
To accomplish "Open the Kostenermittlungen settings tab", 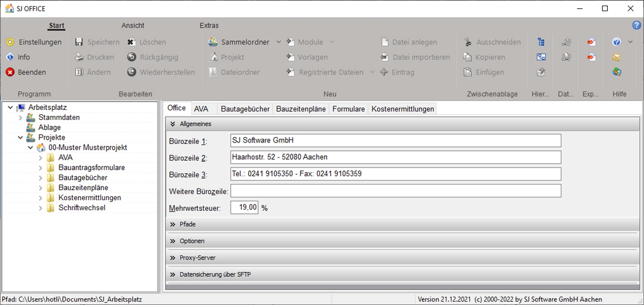I will pyautogui.click(x=403, y=109).
